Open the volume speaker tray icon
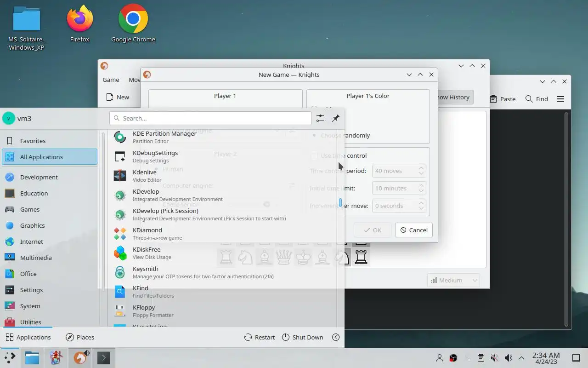The height and width of the screenshot is (368, 588). [508, 358]
